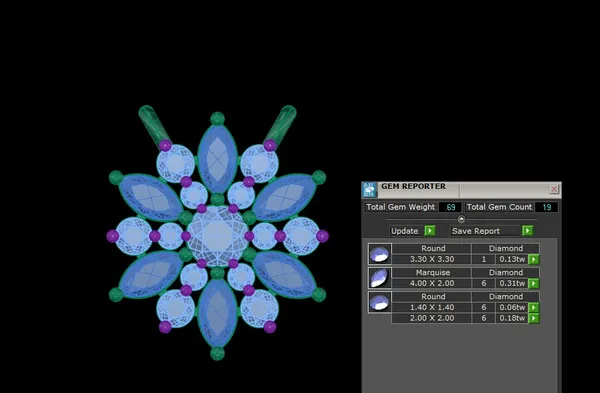Screen dimensions: 600x393
Task: Click green arrow next to 0.31tw
Action: pyautogui.click(x=533, y=284)
